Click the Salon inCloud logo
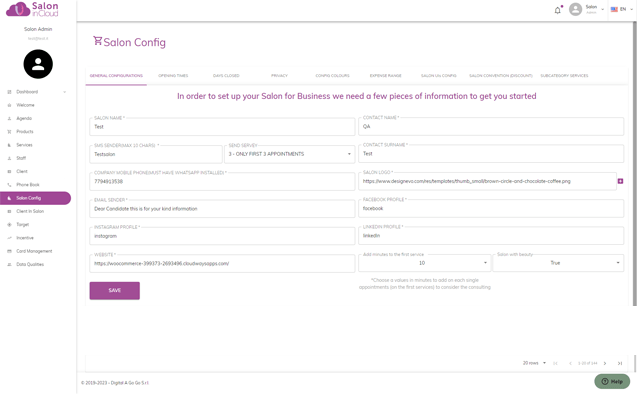Viewport: 637px width, 394px height. pos(32,9)
